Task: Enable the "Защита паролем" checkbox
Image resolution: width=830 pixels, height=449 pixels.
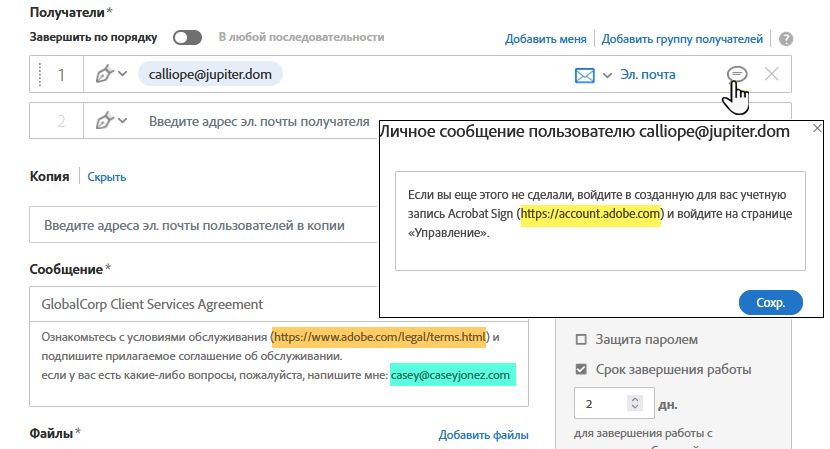Action: click(581, 339)
